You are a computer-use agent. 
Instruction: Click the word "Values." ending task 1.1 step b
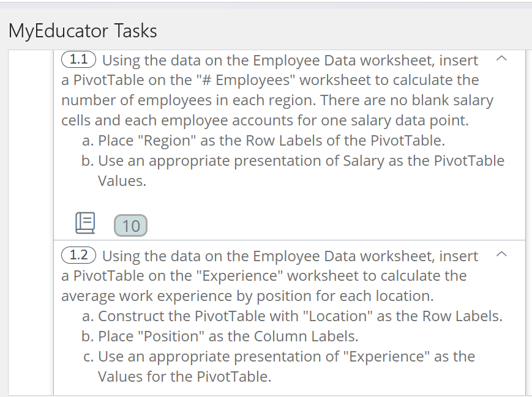122,181
